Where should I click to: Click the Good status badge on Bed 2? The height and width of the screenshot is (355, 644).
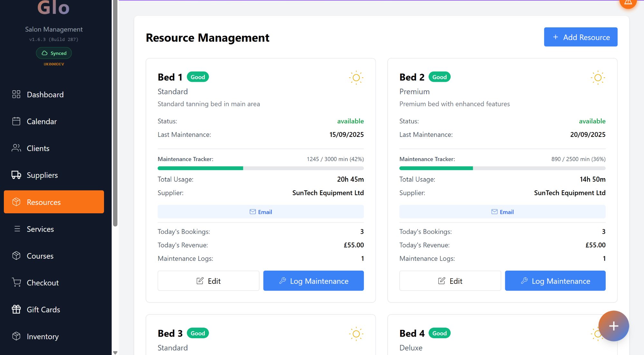pos(439,77)
